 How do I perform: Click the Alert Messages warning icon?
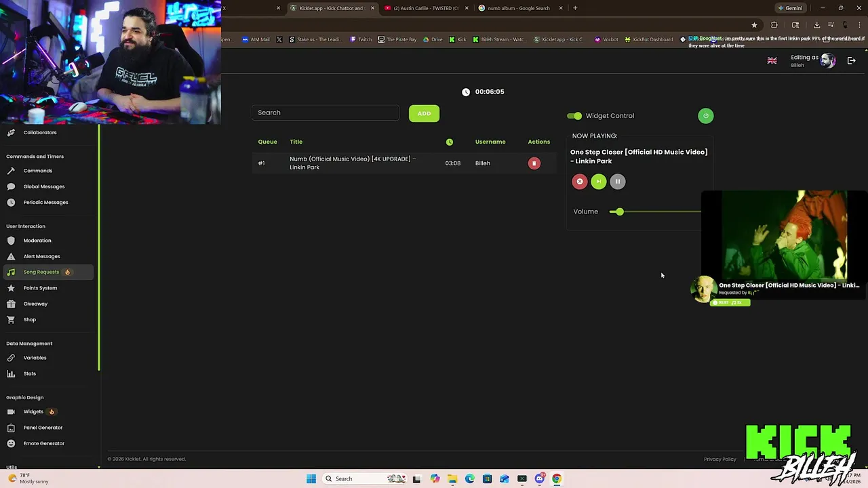(x=11, y=256)
